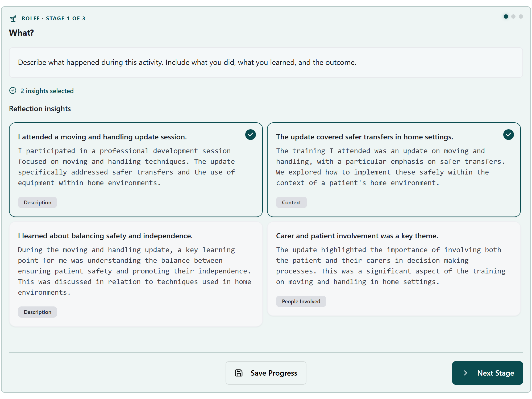The height and width of the screenshot is (399, 532).
Task: Click the 'What?' stage heading
Action: (22, 33)
